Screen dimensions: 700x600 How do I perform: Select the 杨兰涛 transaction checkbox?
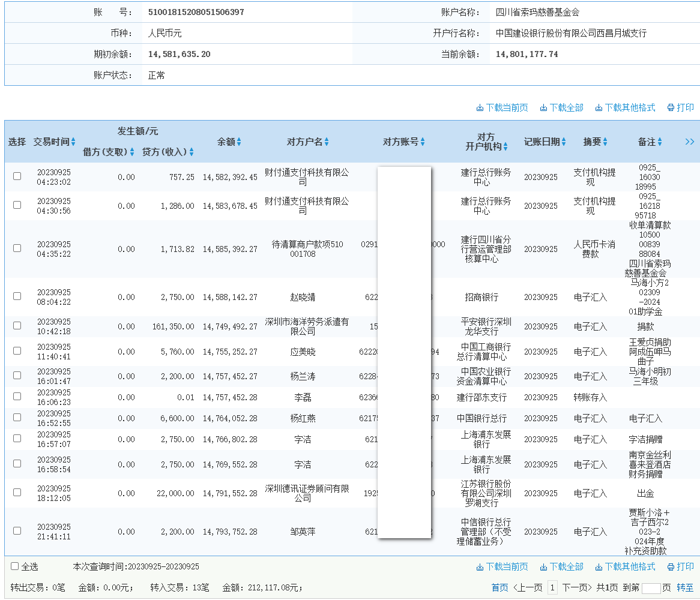click(x=17, y=375)
